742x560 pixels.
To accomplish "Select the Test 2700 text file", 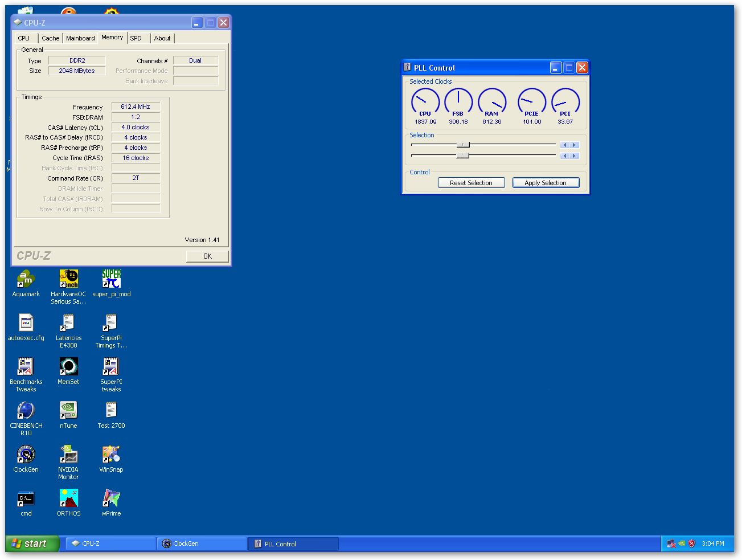I will point(111,411).
